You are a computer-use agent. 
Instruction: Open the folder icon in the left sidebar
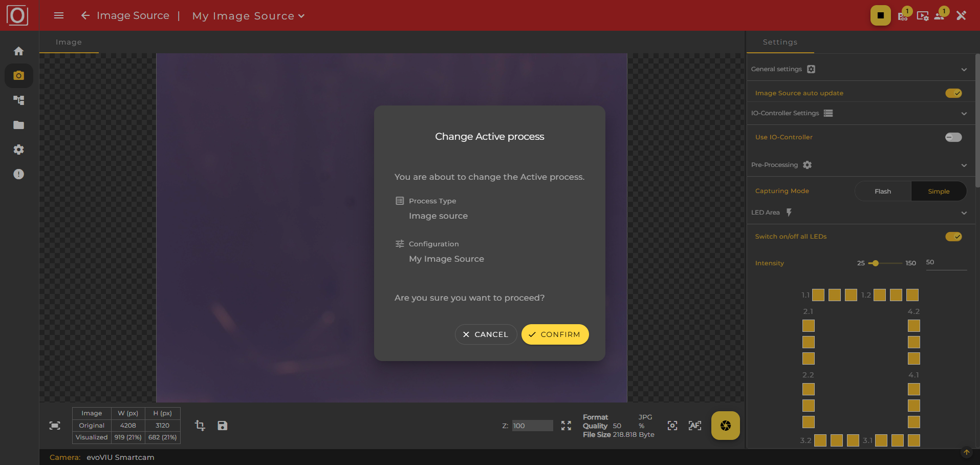[x=18, y=124]
